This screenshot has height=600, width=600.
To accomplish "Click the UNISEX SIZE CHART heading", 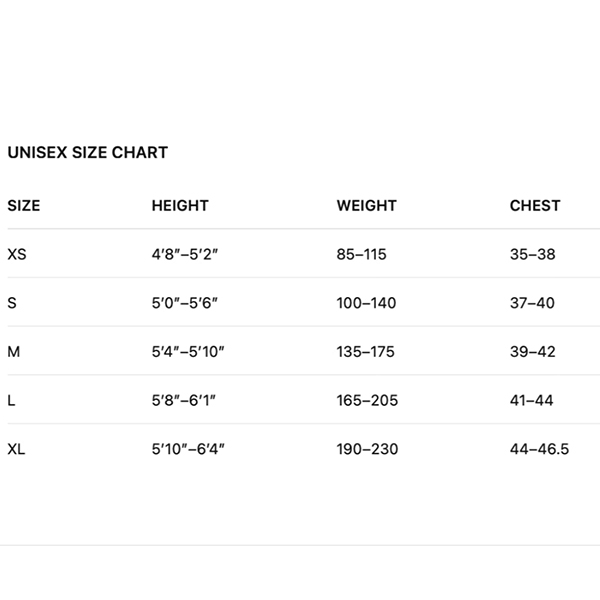I will (x=88, y=153).
